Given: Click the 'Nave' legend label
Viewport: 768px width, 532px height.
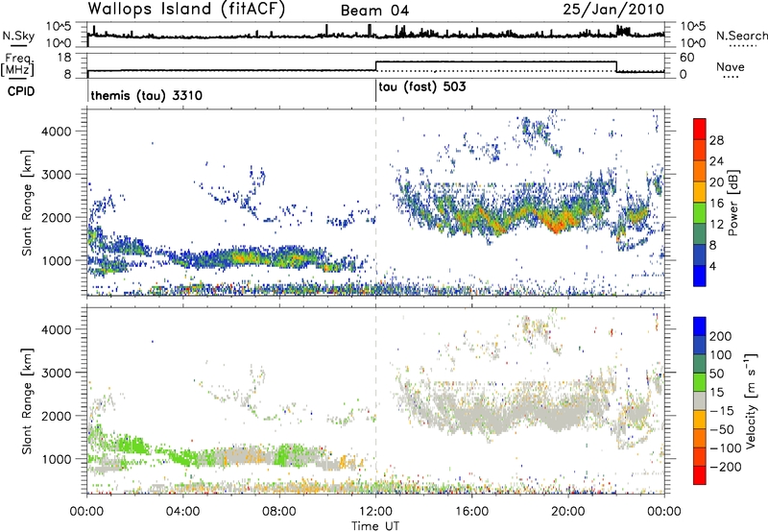Looking at the screenshot, I should (x=731, y=67).
